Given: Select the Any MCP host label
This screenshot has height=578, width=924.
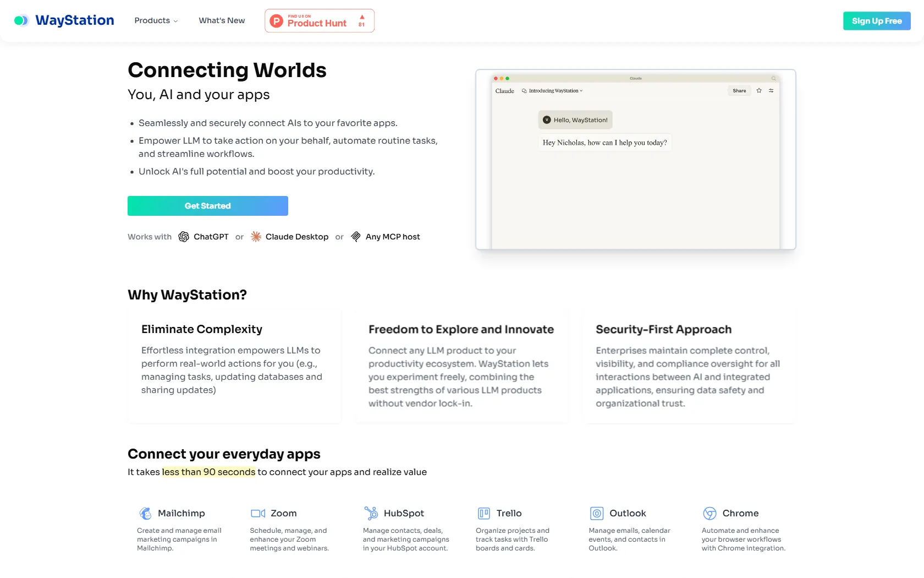Looking at the screenshot, I should click(393, 237).
